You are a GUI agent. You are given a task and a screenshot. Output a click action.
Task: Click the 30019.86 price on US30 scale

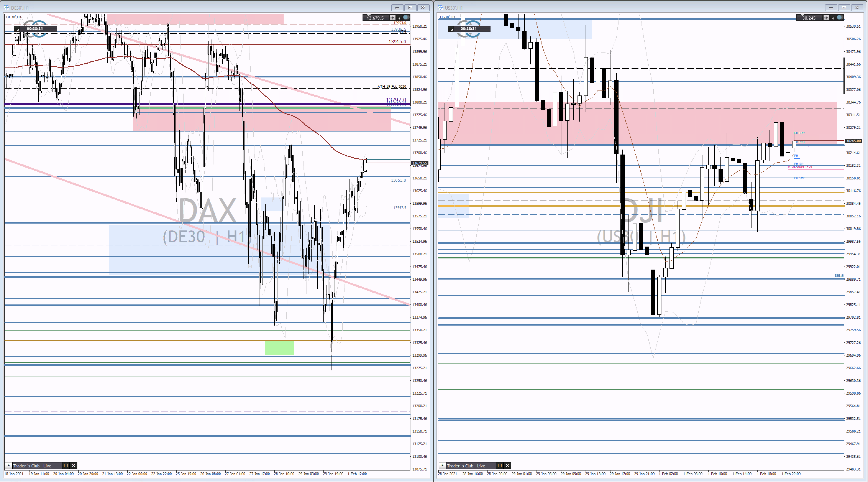[853, 229]
